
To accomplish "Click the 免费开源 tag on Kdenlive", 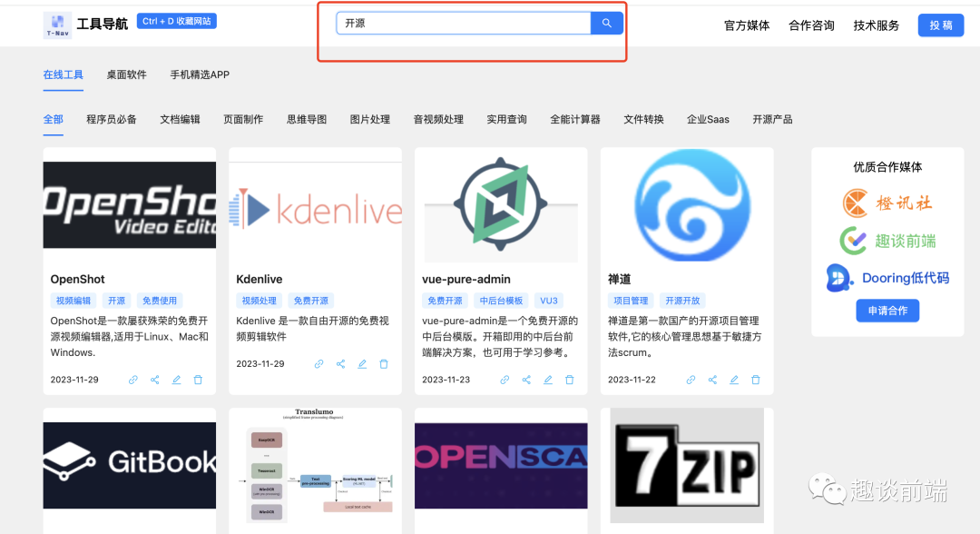I will pyautogui.click(x=310, y=301).
